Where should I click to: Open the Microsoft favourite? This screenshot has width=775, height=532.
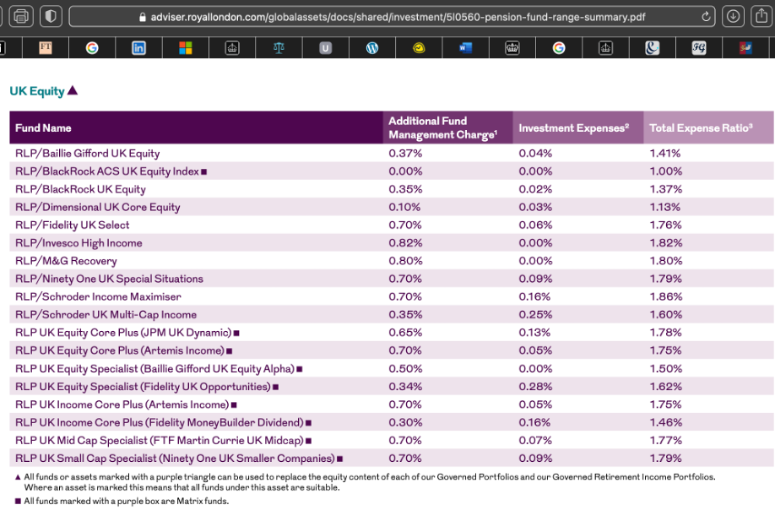click(186, 48)
